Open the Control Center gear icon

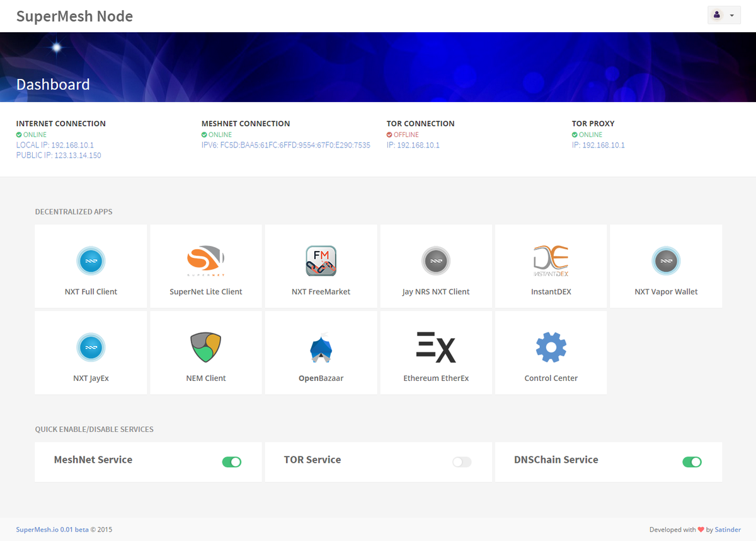point(551,347)
